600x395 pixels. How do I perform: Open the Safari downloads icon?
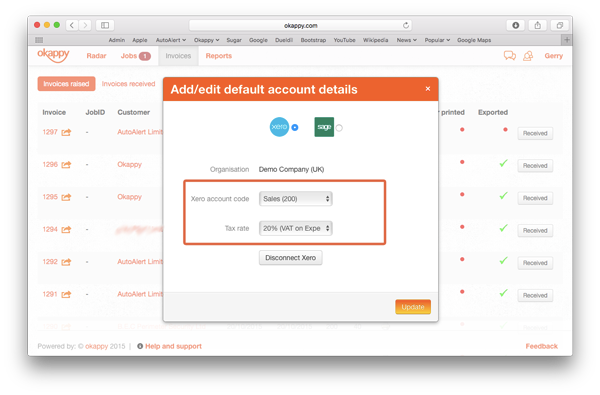coord(515,25)
